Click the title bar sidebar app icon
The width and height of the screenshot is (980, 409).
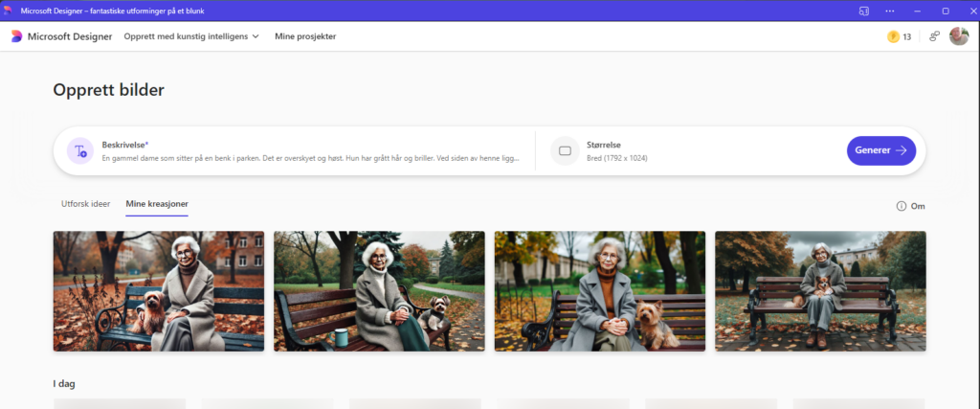click(x=863, y=11)
